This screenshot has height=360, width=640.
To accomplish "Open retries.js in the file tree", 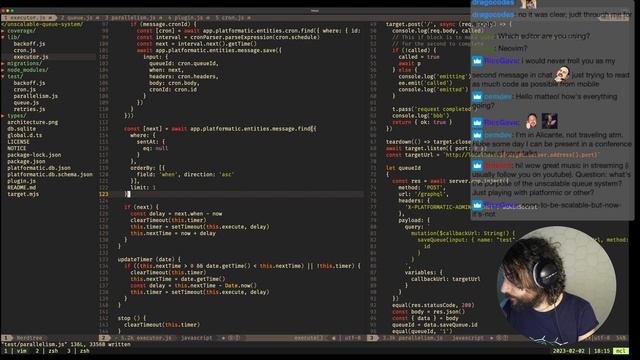I will [29, 109].
